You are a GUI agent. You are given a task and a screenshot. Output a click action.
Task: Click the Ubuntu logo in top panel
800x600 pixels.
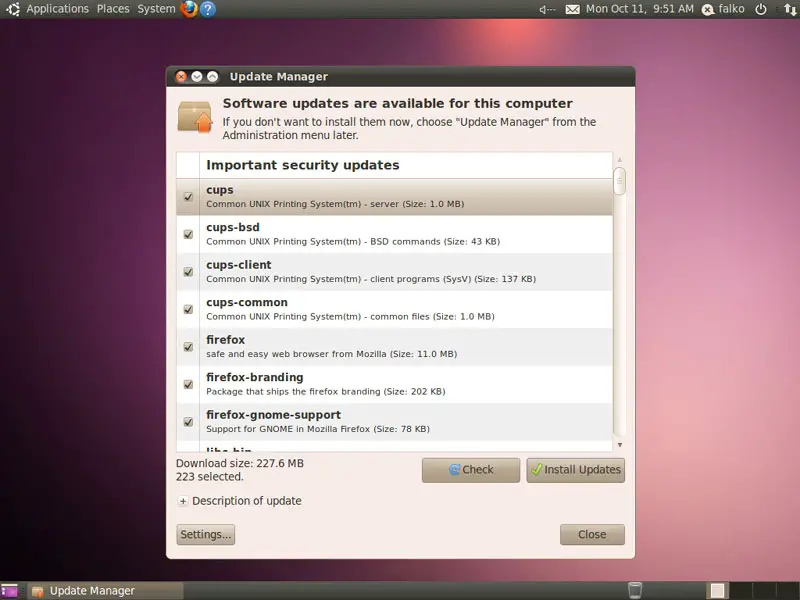[x=12, y=9]
